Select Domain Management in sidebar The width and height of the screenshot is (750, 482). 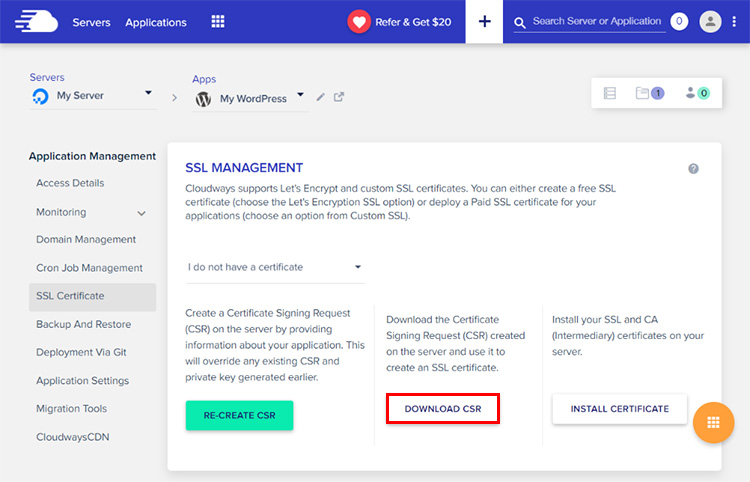click(86, 240)
